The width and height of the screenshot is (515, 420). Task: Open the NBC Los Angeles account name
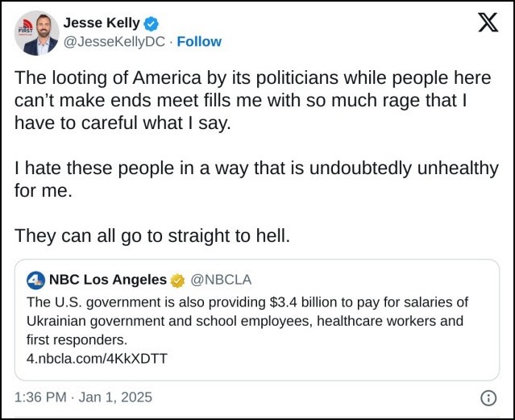[x=108, y=280]
